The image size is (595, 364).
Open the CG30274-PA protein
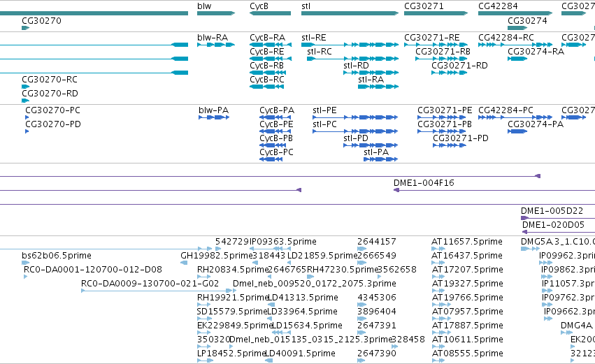[517, 131]
